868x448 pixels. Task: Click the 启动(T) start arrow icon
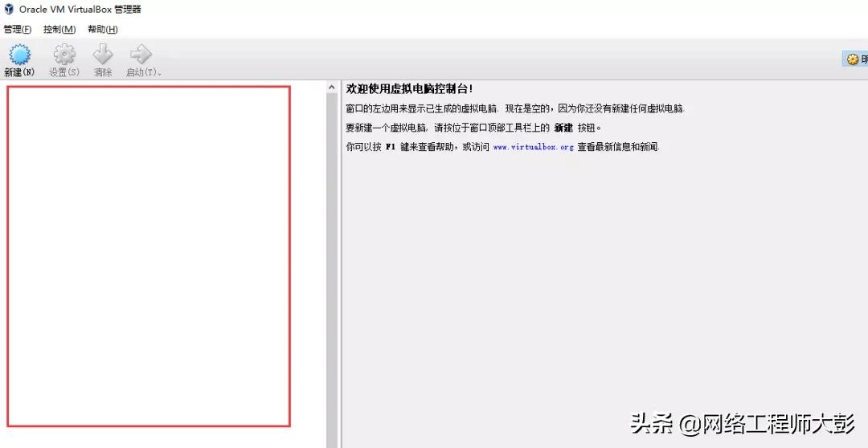(141, 55)
